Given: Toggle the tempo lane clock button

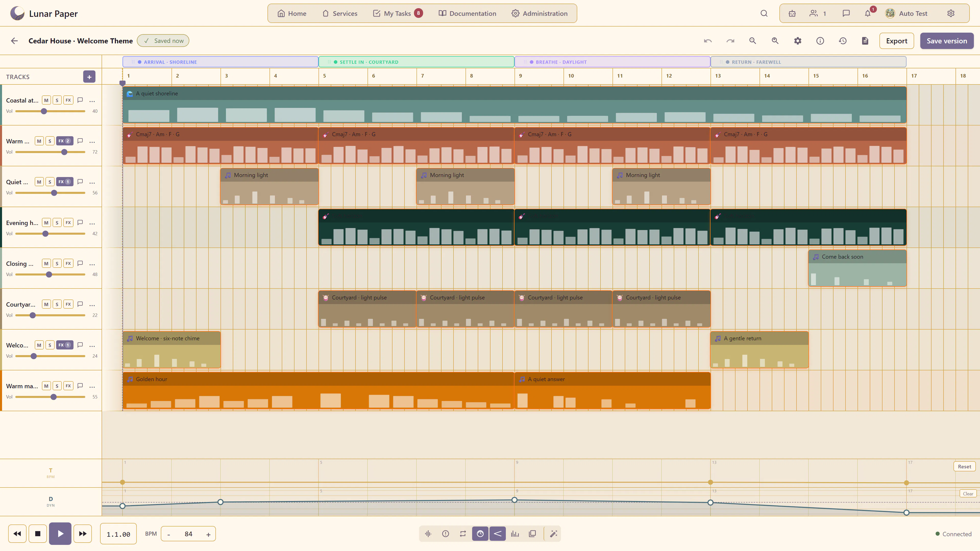Looking at the screenshot, I should pyautogui.click(x=481, y=533).
